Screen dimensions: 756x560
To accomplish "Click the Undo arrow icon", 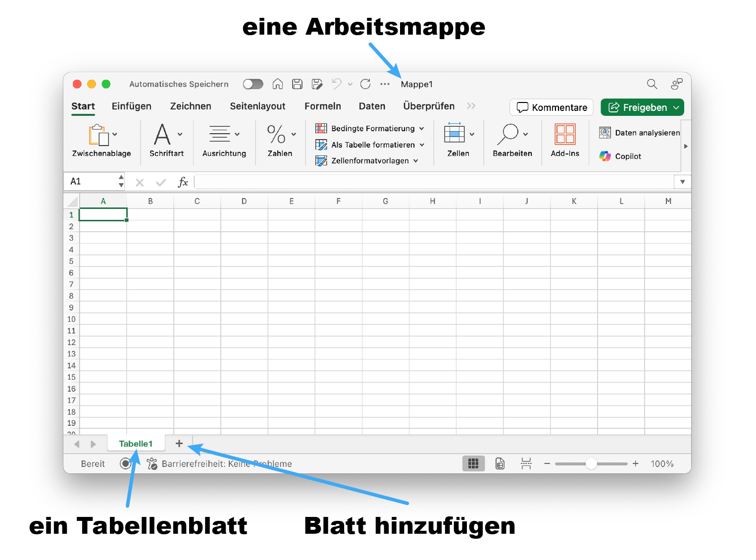I will click(337, 84).
